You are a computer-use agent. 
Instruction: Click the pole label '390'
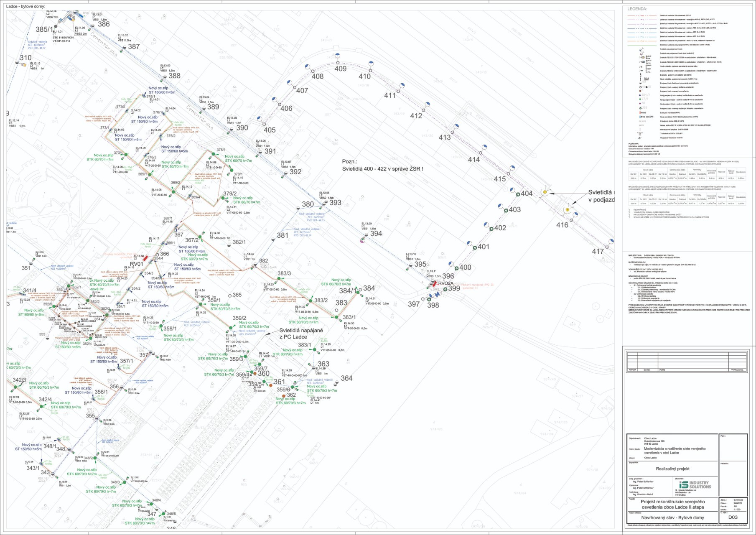242,128
